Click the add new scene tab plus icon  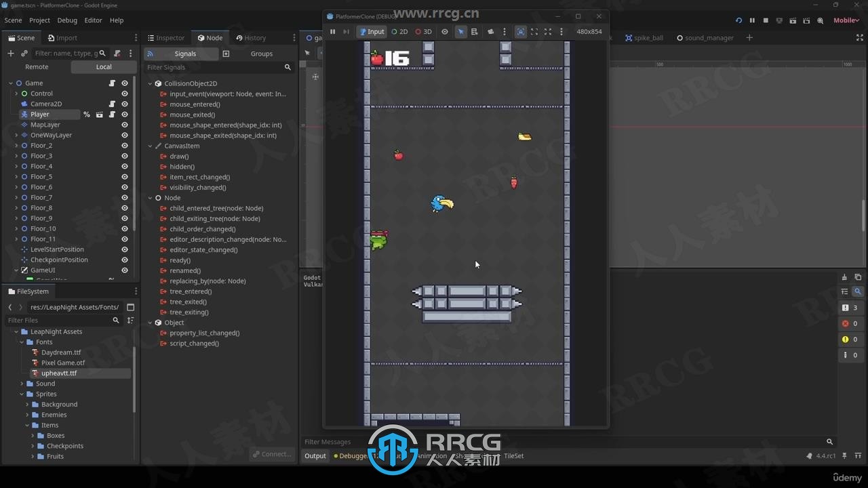click(749, 38)
